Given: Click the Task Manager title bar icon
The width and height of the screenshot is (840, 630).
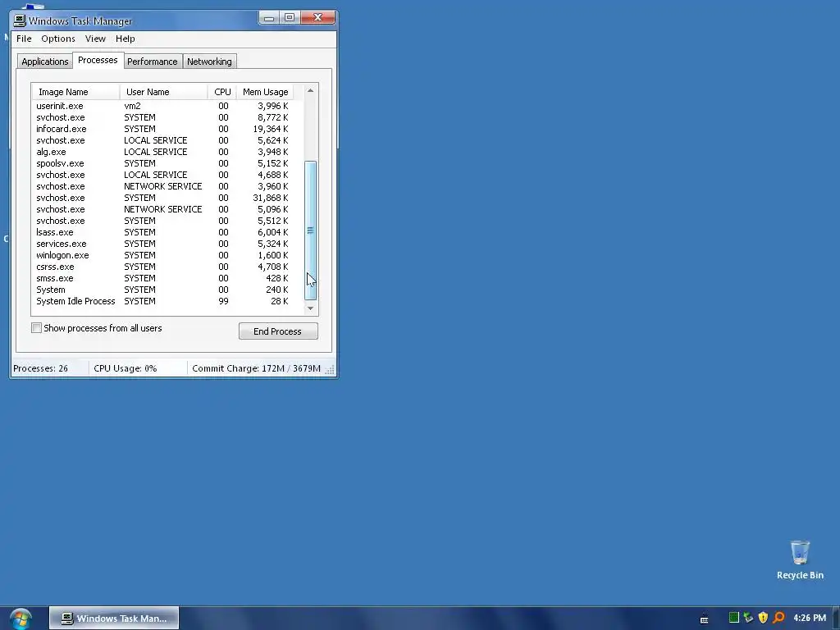Looking at the screenshot, I should (20, 21).
